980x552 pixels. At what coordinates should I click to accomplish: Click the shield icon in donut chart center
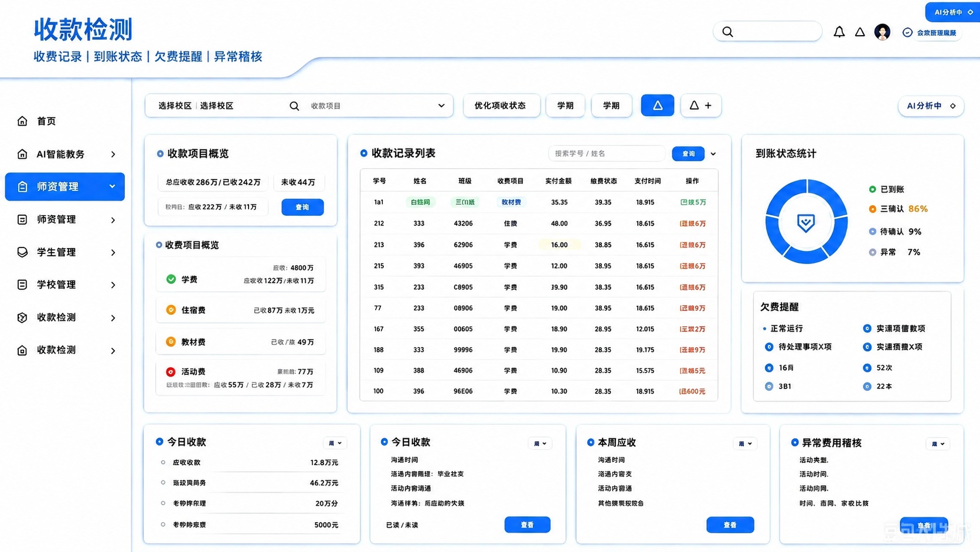[x=806, y=222]
